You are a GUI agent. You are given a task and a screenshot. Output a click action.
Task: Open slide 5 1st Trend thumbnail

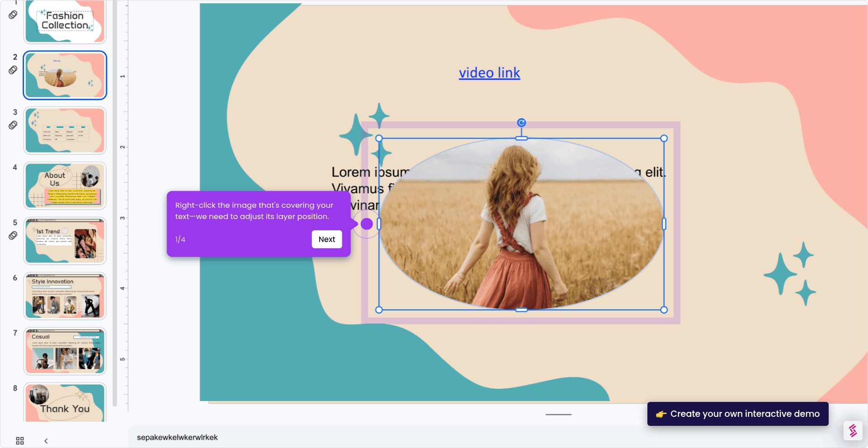point(65,241)
